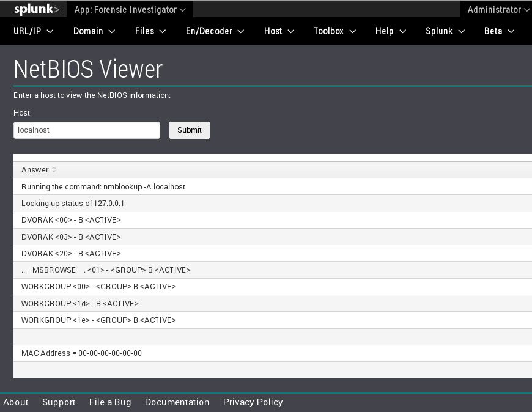Select the 'WORKGROUP <1e>' row
This screenshot has width=532, height=412.
[x=273, y=320]
